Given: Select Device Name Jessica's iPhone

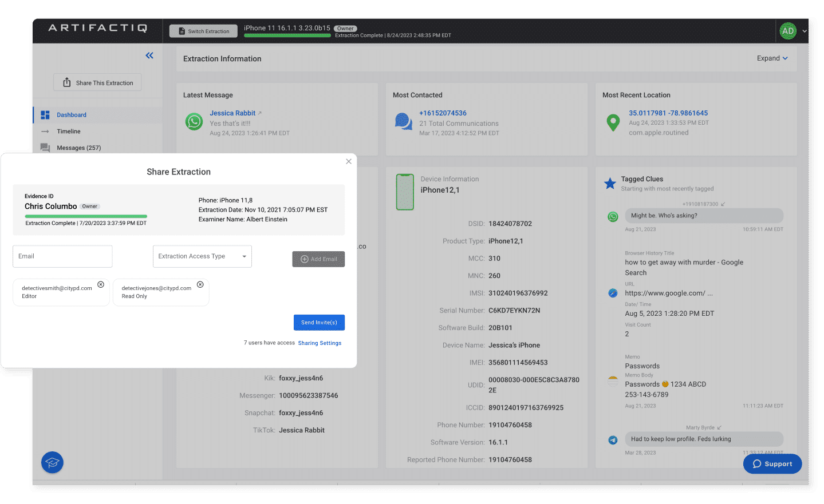Looking at the screenshot, I should pyautogui.click(x=514, y=346).
